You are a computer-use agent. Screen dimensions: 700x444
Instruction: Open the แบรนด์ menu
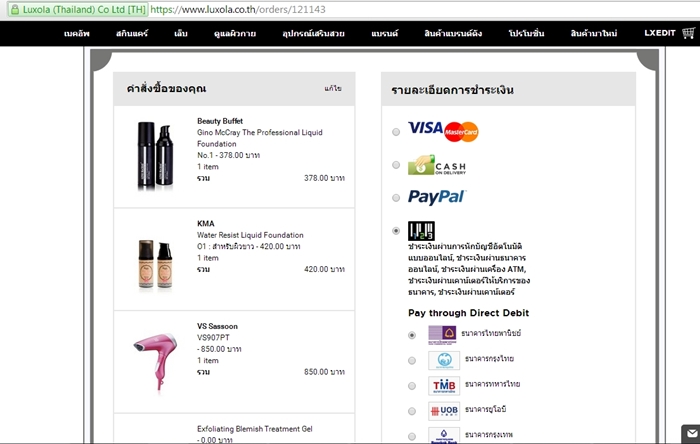click(384, 33)
